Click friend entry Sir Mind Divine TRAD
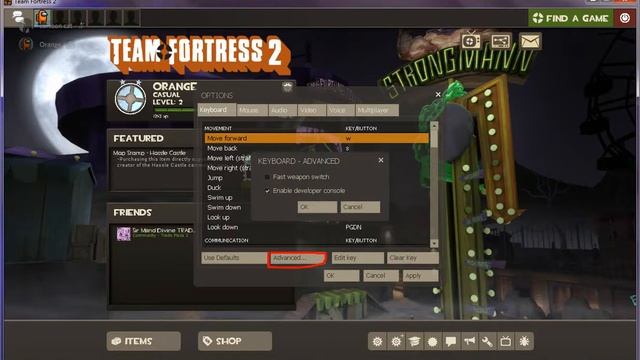Image resolution: width=640 pixels, height=360 pixels. click(x=155, y=233)
